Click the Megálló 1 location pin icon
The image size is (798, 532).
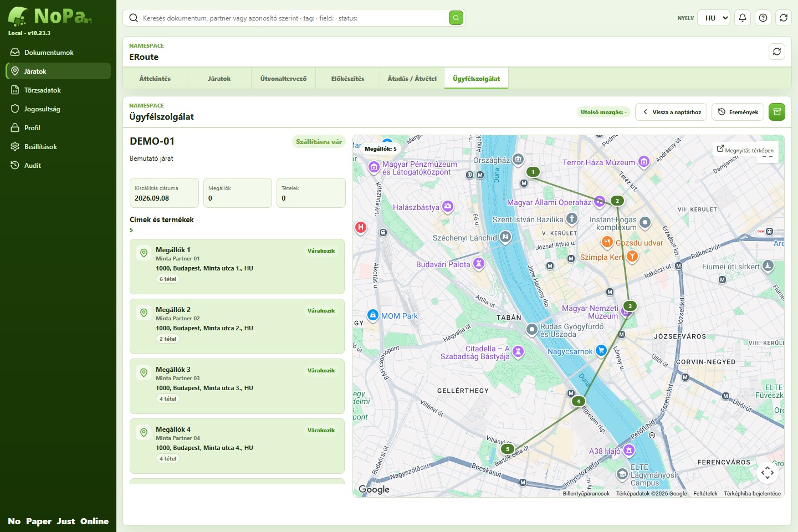click(144, 253)
